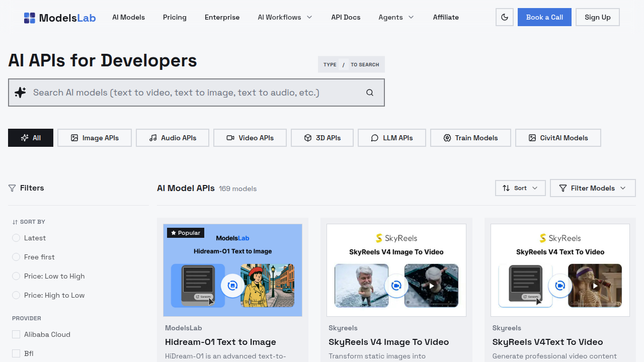This screenshot has height=362, width=644.
Task: Filter by Audio APIs
Action: click(173, 138)
